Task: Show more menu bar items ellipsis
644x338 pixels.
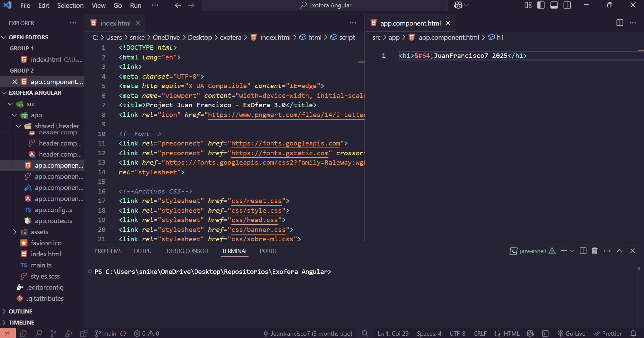Action: pyautogui.click(x=155, y=5)
